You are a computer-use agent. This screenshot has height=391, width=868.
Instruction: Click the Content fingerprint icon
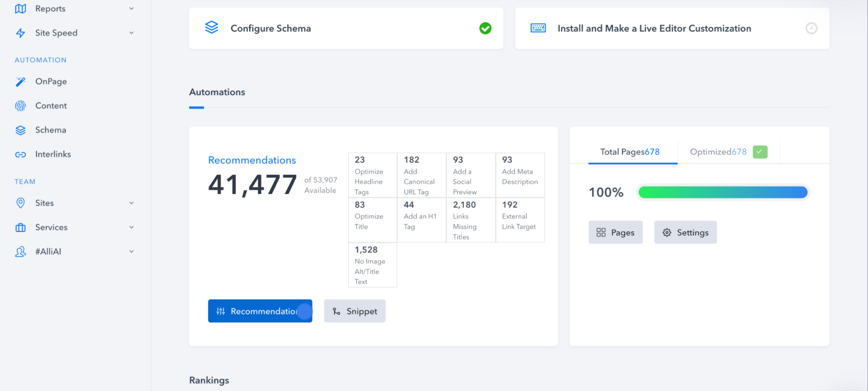tap(20, 106)
